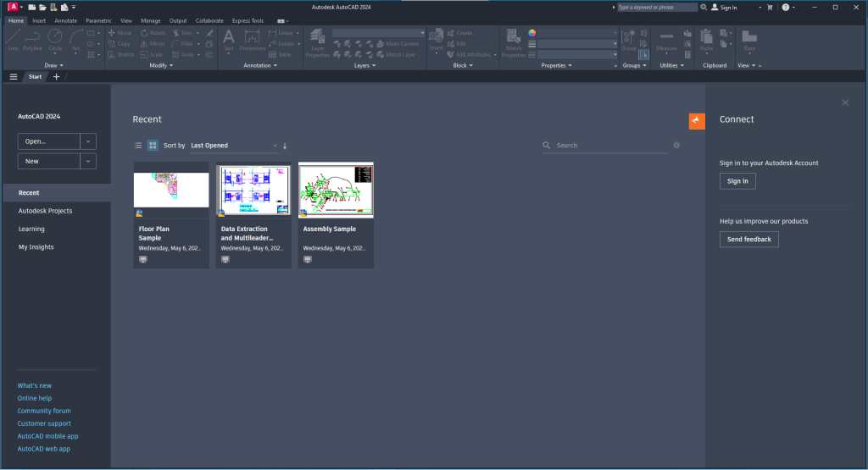Open the object color wheel swatch in Properties
The width and height of the screenshot is (868, 470).
[532, 33]
